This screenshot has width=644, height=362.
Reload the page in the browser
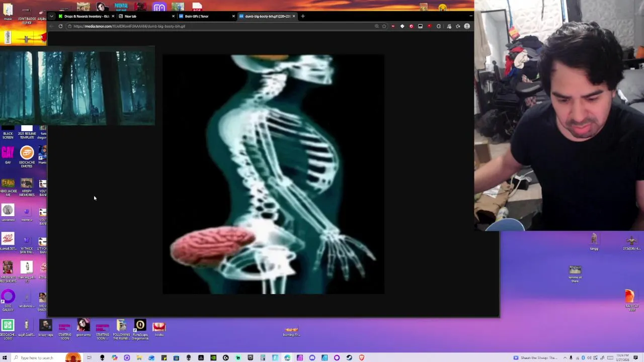(x=60, y=26)
